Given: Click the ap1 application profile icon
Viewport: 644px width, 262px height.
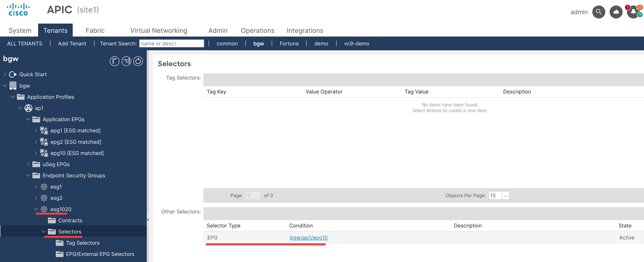Looking at the screenshot, I should [28, 108].
